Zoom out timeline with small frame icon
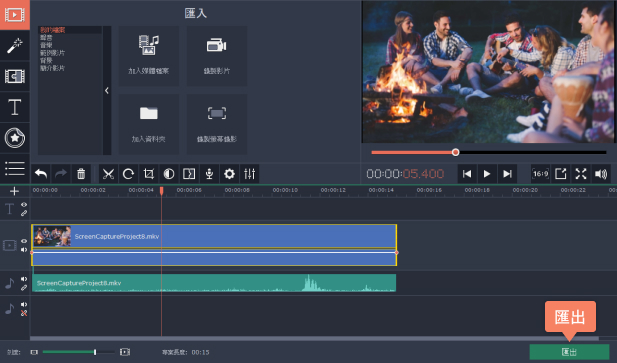The width and height of the screenshot is (617, 363). (x=34, y=352)
